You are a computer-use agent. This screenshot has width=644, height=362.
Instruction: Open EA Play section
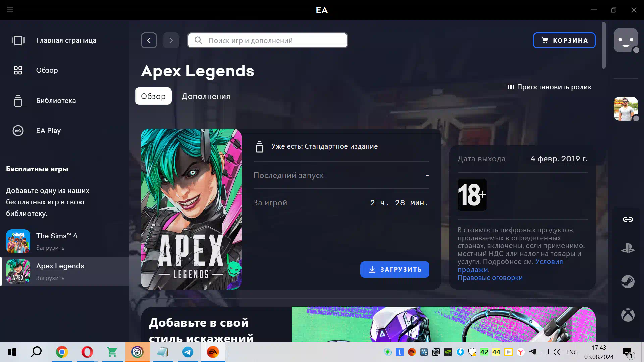coord(64,131)
